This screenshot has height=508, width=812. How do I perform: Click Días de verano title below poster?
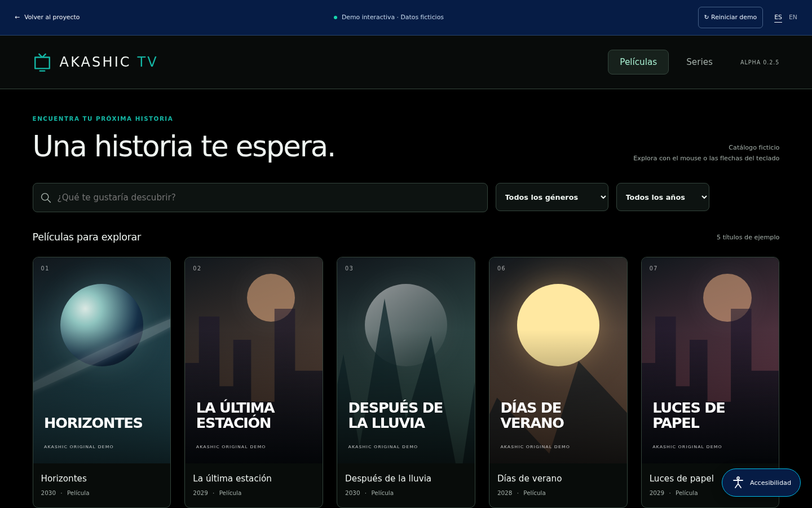(529, 478)
